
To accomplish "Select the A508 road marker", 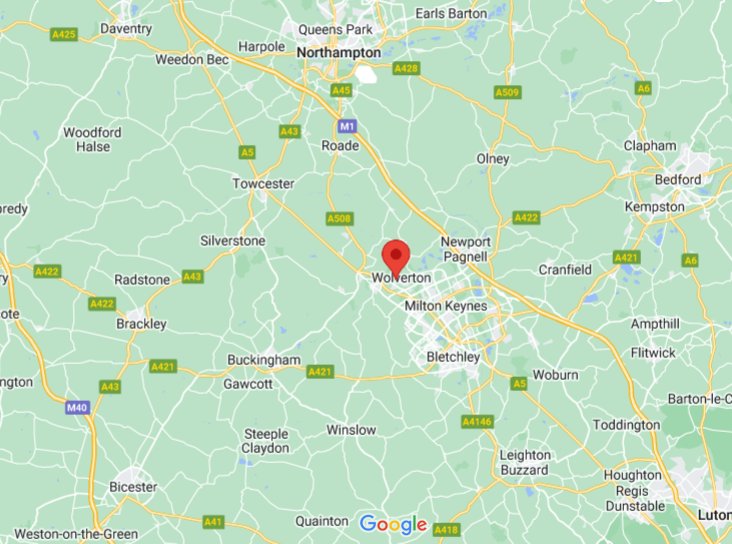I will coord(339,219).
